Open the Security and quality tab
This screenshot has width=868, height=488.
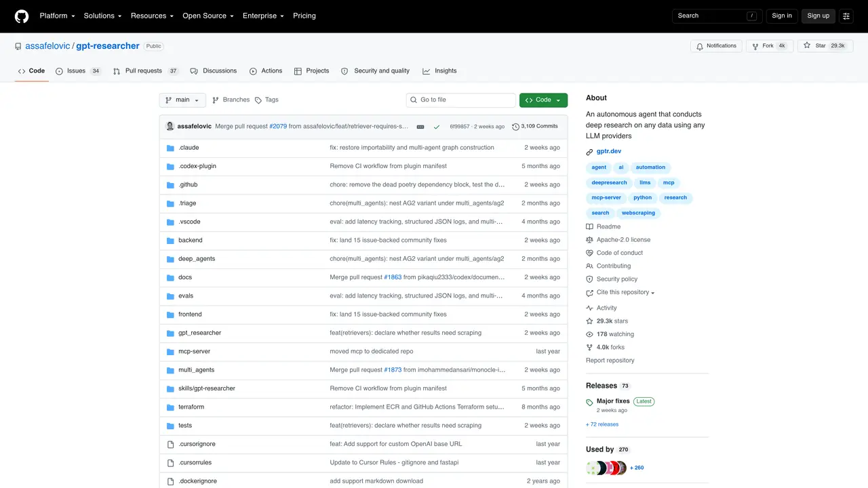tap(375, 71)
